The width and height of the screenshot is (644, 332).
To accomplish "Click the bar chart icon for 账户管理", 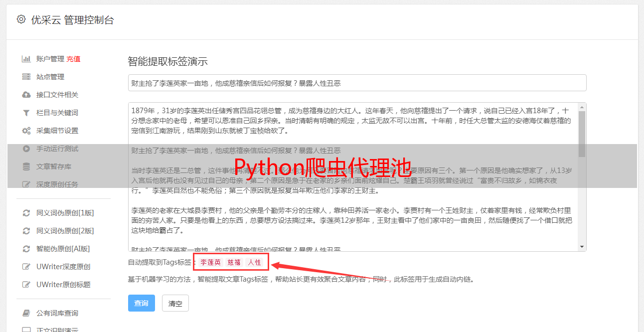I will coord(26,59).
